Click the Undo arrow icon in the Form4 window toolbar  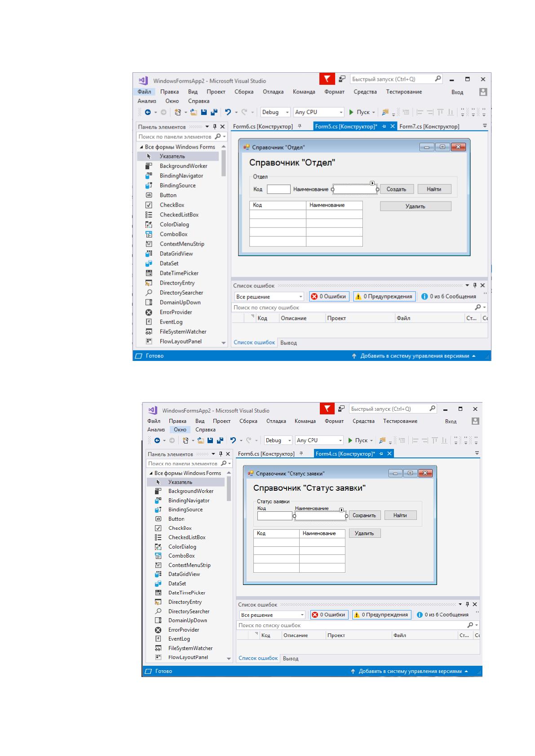point(233,440)
